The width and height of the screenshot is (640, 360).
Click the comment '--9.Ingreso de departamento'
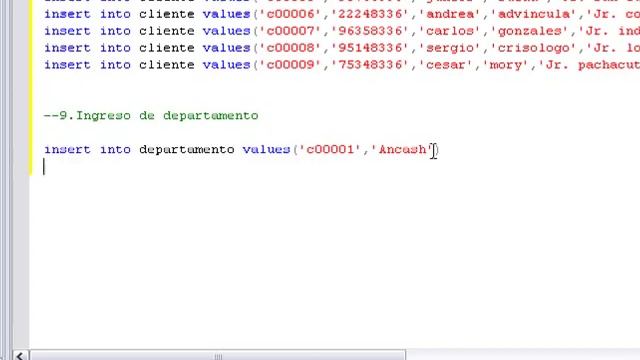click(151, 116)
